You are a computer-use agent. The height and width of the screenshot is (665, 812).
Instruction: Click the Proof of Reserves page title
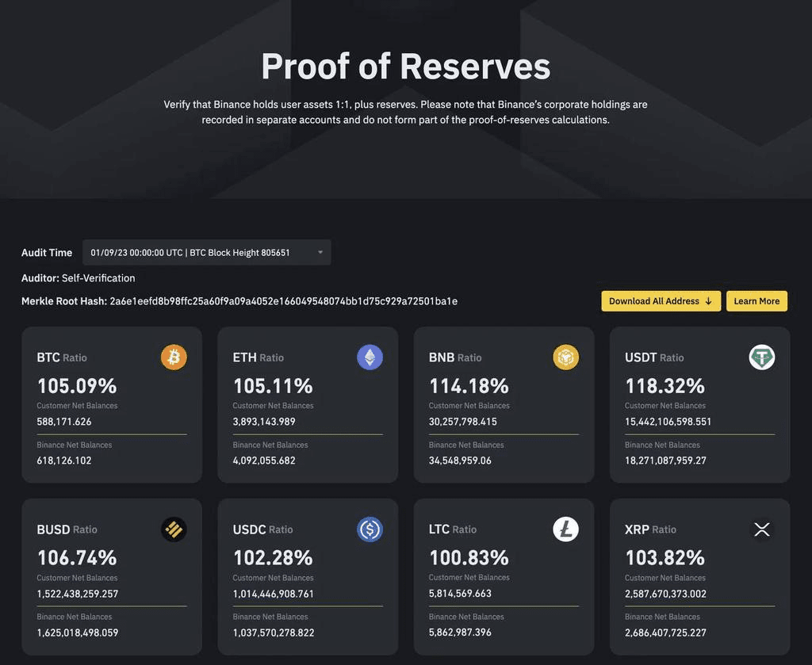click(x=405, y=67)
